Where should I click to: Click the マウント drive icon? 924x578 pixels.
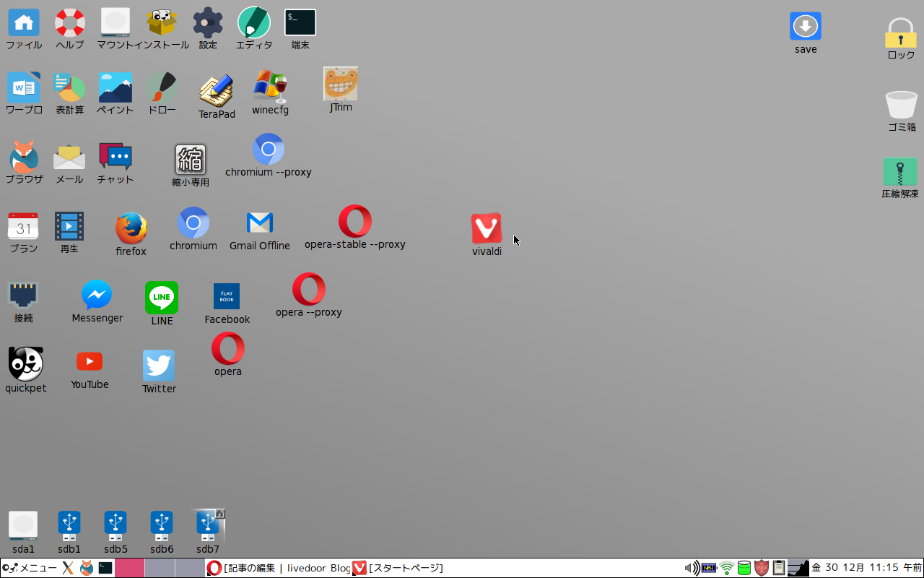115,22
